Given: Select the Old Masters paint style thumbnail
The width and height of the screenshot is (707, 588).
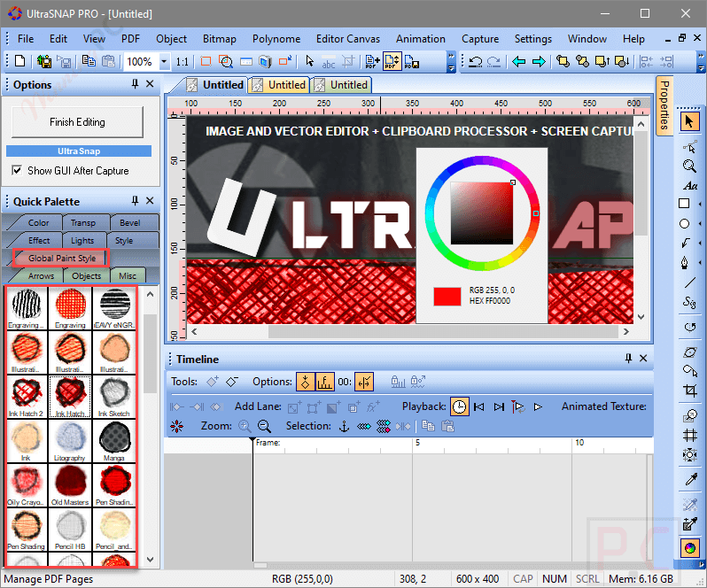Looking at the screenshot, I should (x=70, y=485).
